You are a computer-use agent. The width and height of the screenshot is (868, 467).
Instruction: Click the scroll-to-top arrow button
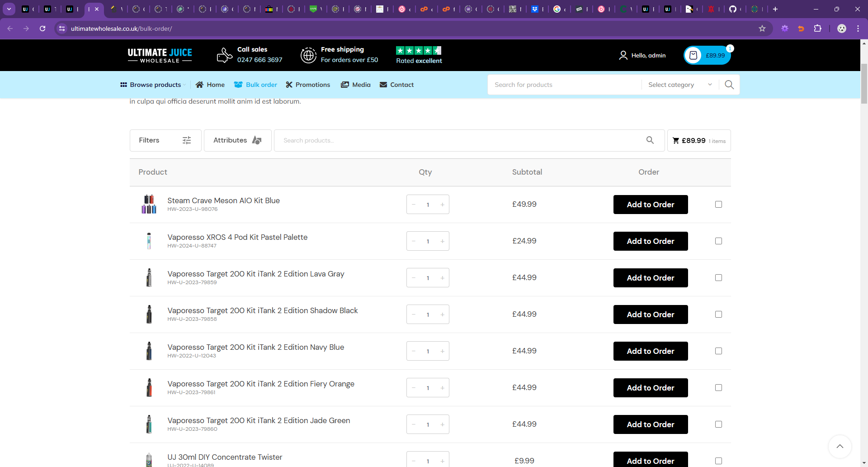(x=840, y=447)
